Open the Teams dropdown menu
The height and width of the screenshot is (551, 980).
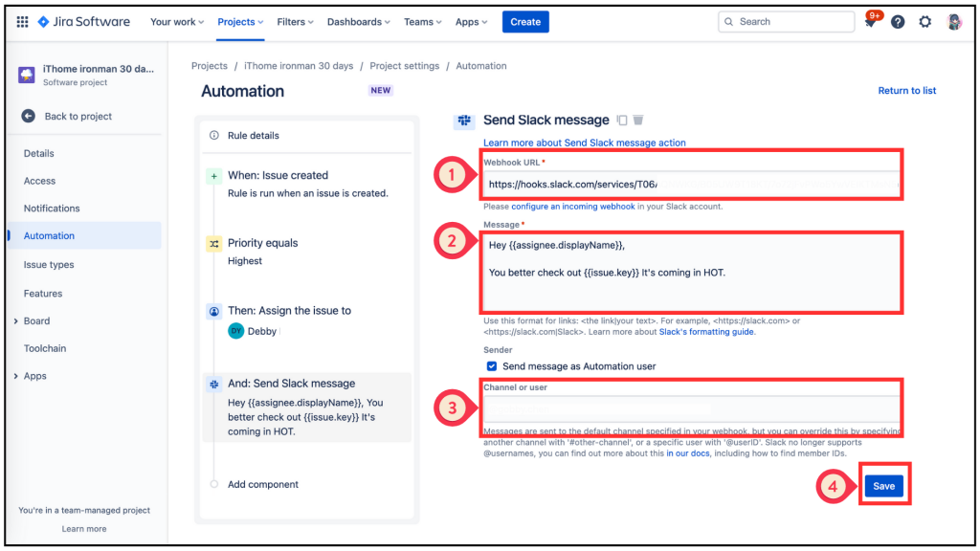(x=422, y=22)
